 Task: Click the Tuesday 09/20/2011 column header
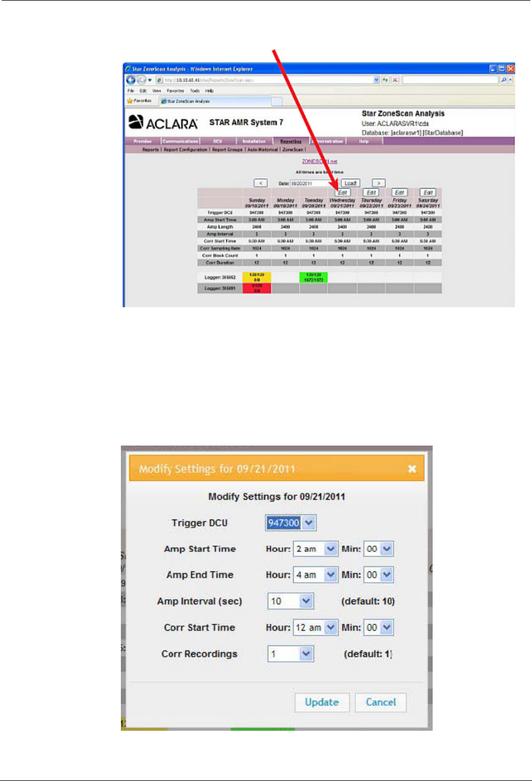[314, 203]
